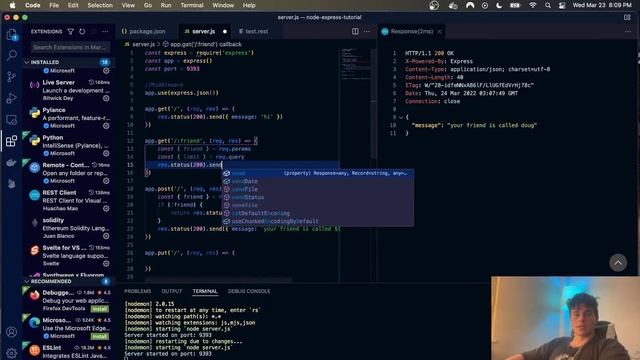The height and width of the screenshot is (360, 640).
Task: Filter extensions using the funnel icon
Action: tap(71, 31)
